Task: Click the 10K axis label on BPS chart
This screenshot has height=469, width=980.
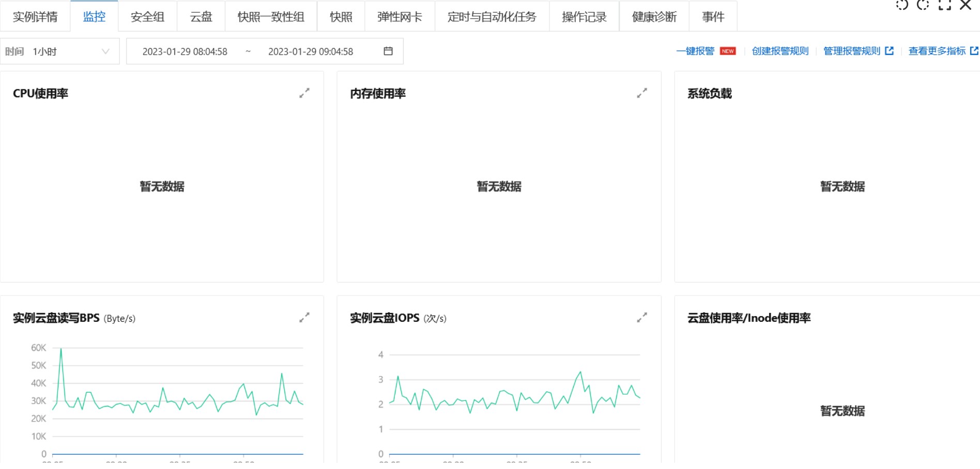Action: click(39, 436)
